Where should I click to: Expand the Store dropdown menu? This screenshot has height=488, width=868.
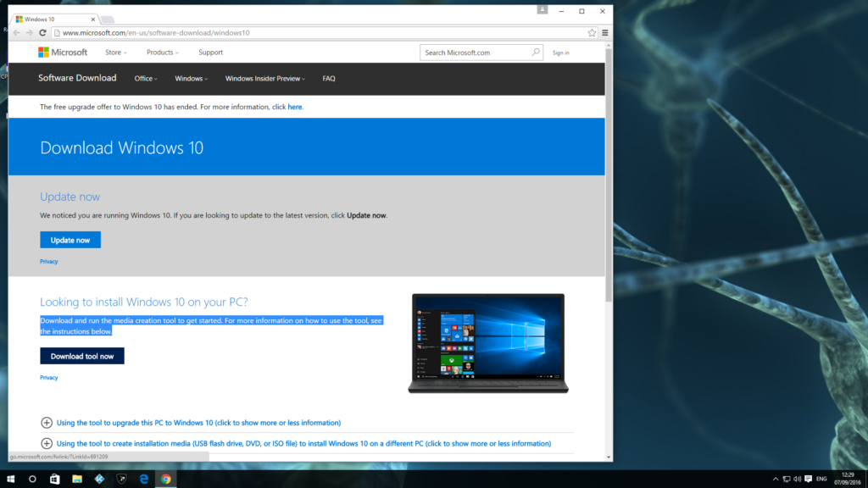(x=115, y=53)
